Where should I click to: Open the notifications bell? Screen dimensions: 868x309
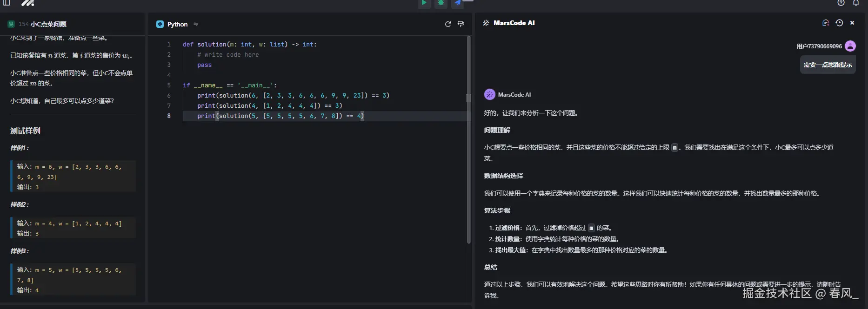pyautogui.click(x=856, y=3)
